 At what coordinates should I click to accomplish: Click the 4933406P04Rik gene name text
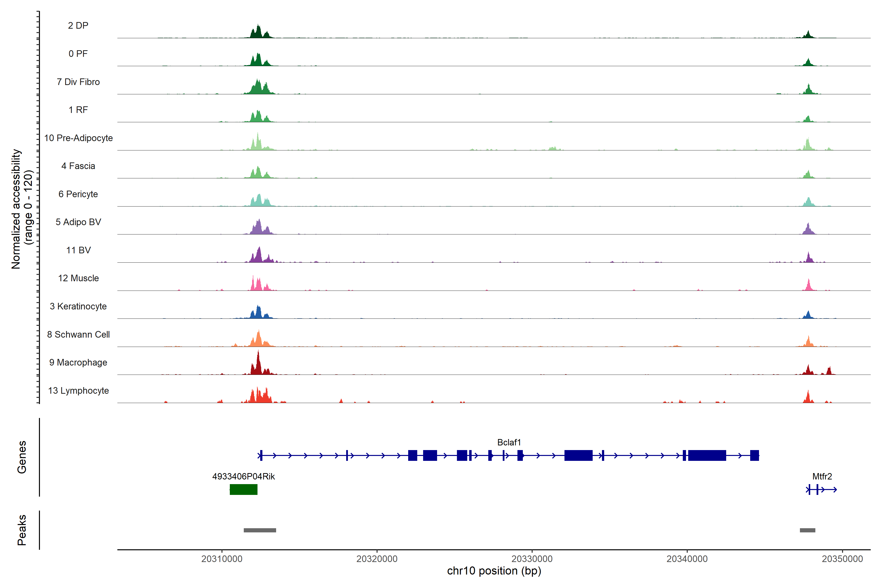click(x=243, y=477)
